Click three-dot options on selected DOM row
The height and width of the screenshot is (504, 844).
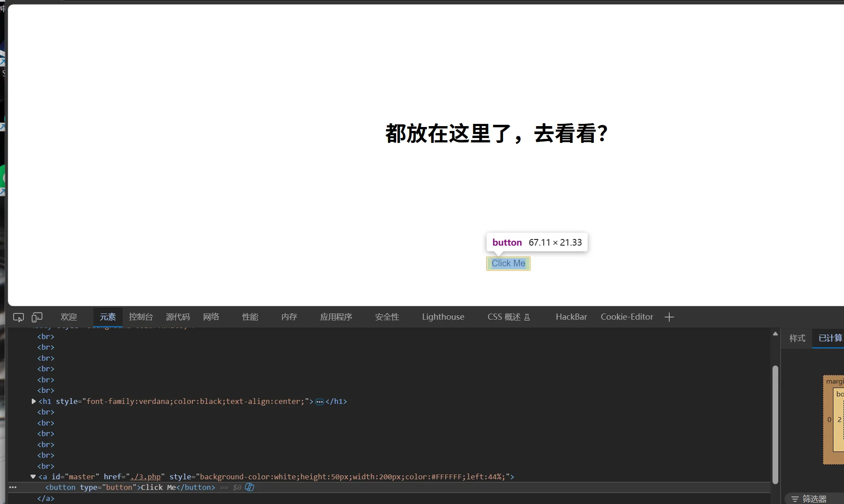click(13, 487)
